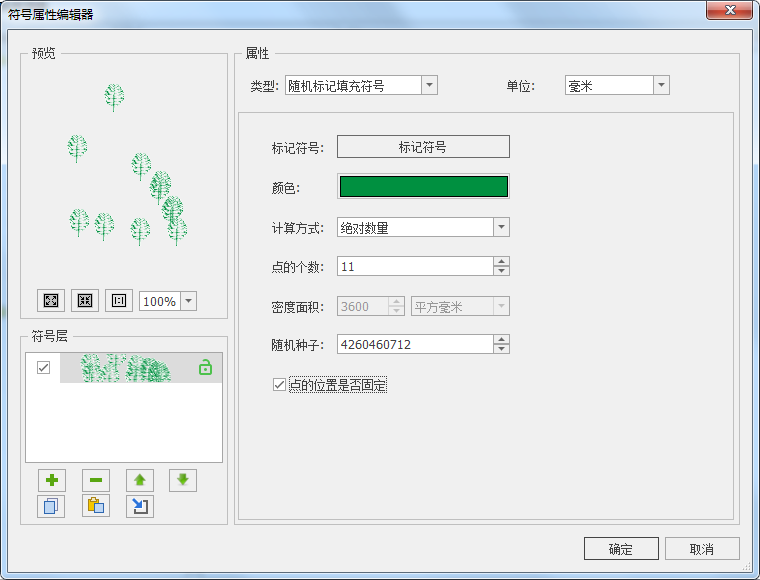
Task: Click the 标记符号 button
Action: [423, 147]
